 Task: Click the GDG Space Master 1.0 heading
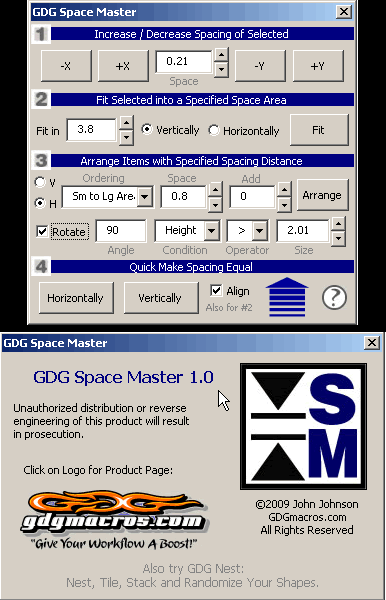coord(123,377)
